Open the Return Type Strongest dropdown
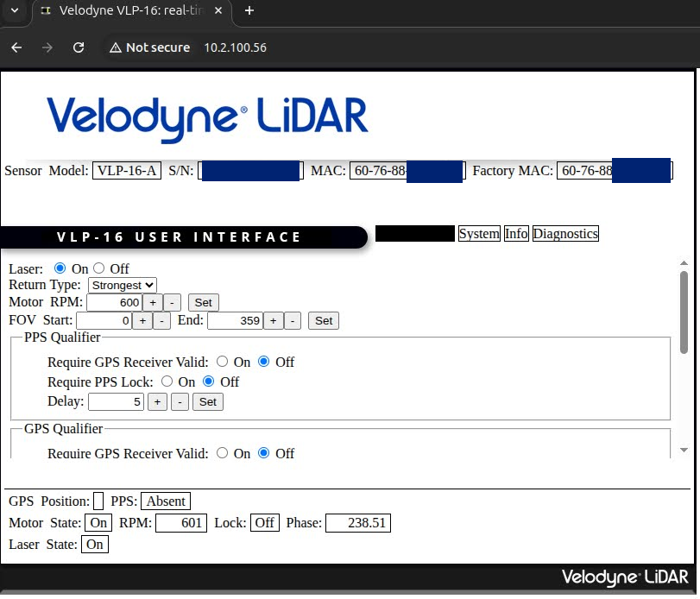The width and height of the screenshot is (700, 599). (x=123, y=285)
